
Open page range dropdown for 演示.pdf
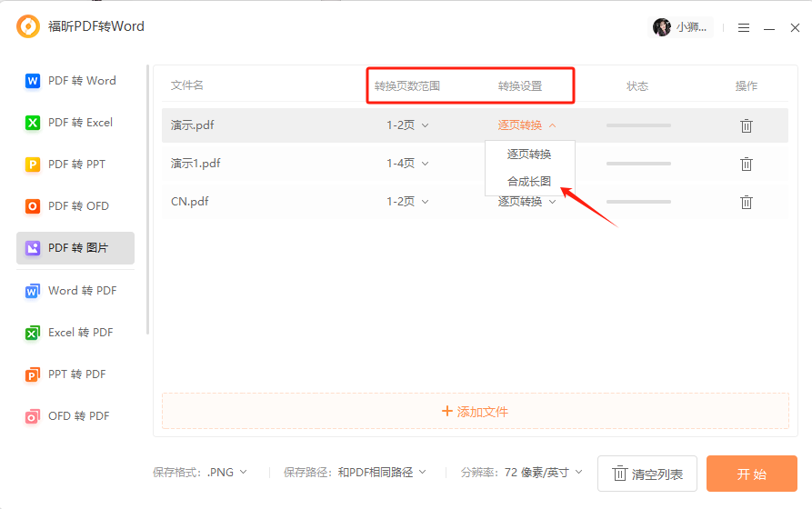407,125
